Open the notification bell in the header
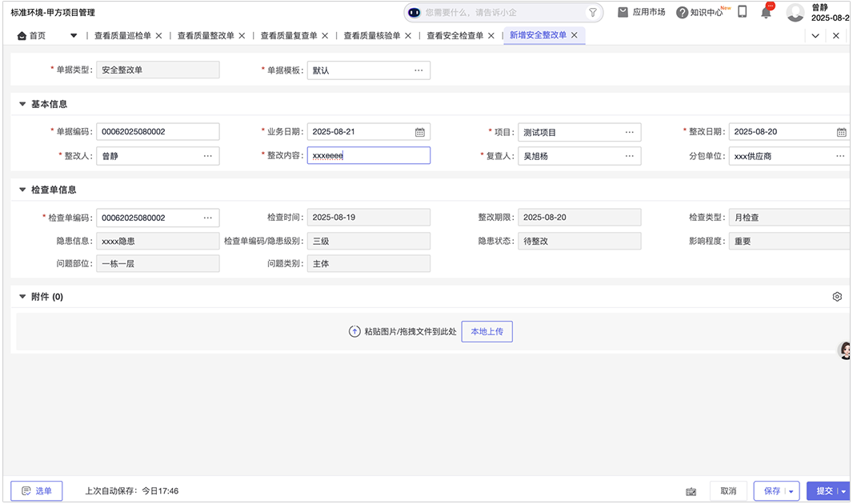The image size is (853, 504). click(766, 12)
